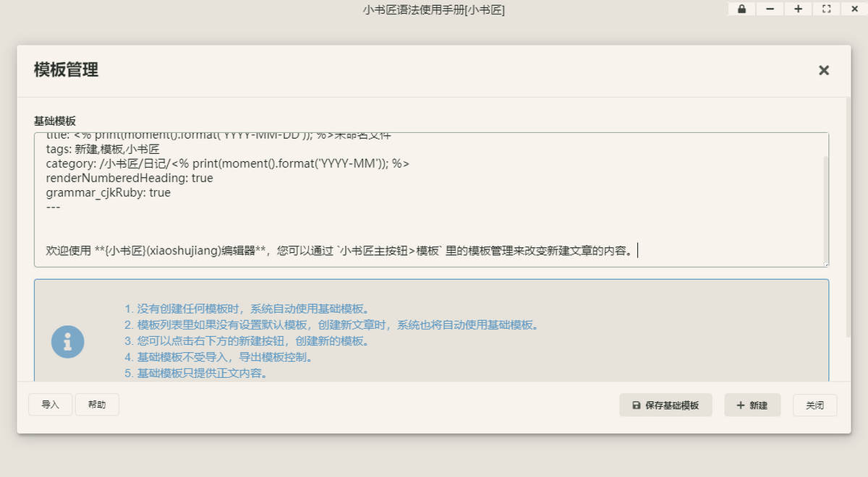
Task: Save with 保存基础模板 button
Action: click(665, 405)
